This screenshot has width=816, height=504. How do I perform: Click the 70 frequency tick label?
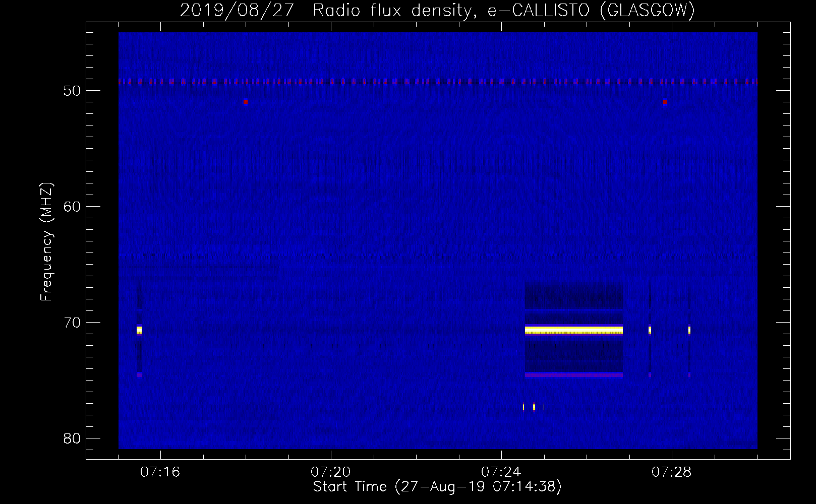[72, 323]
